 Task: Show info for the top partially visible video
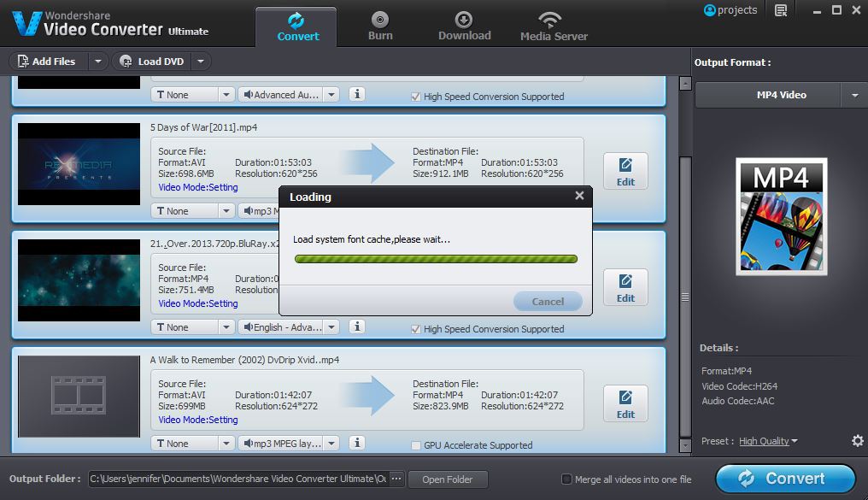tap(357, 94)
